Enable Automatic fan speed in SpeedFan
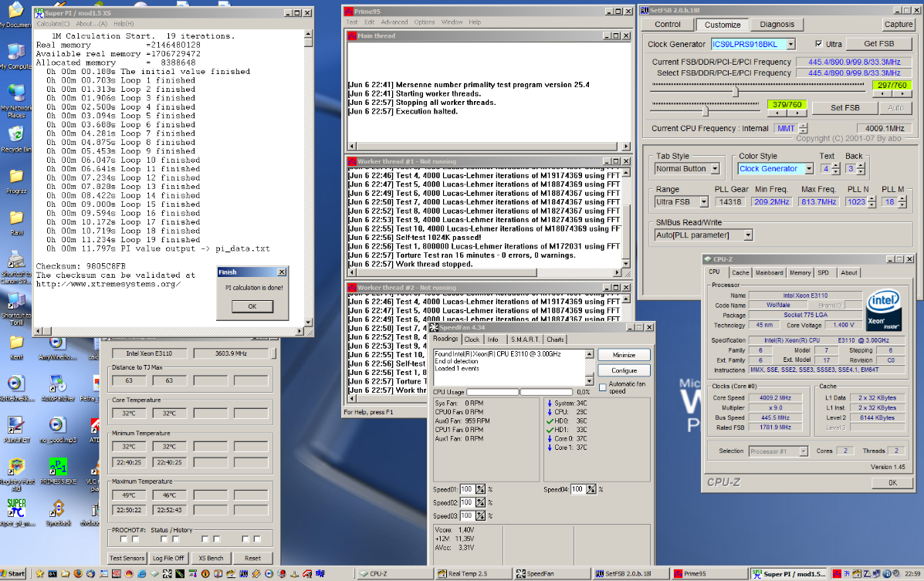This screenshot has height=581, width=924. click(603, 387)
